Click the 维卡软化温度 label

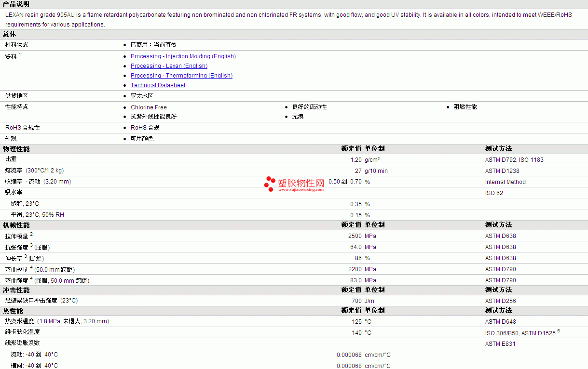point(23,332)
